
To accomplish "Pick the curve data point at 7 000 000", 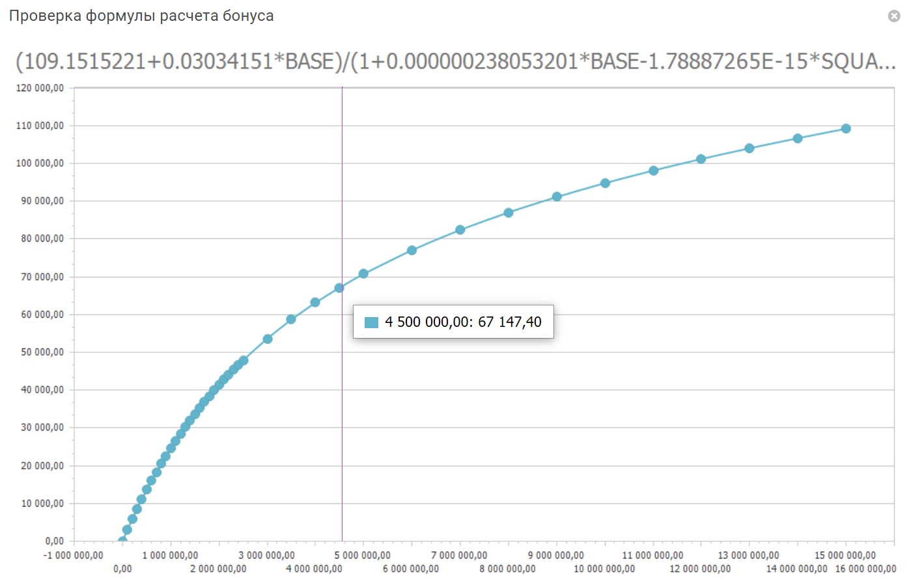I will [x=460, y=230].
